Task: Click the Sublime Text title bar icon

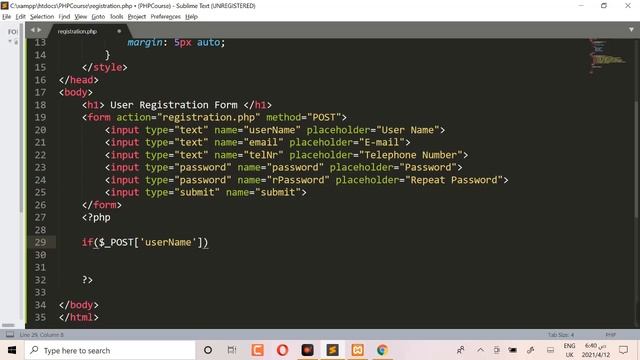Action: pos(4,6)
